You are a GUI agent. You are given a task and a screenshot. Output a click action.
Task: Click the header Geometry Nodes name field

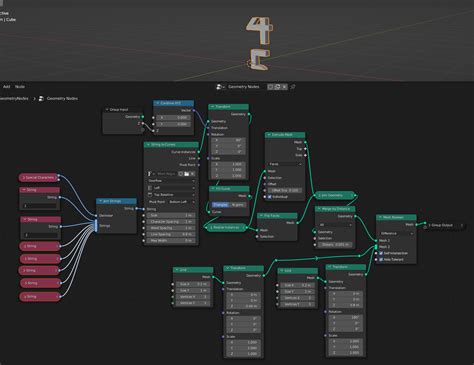(x=246, y=87)
